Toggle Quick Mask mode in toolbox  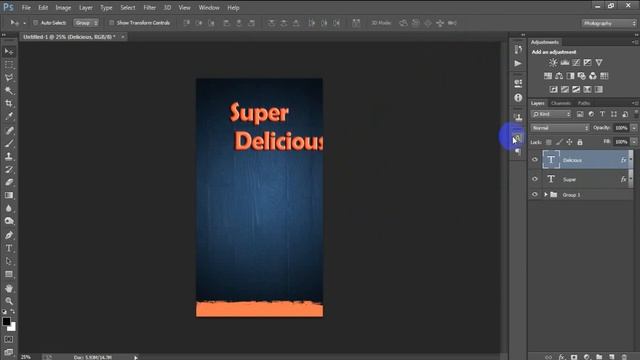[9, 339]
